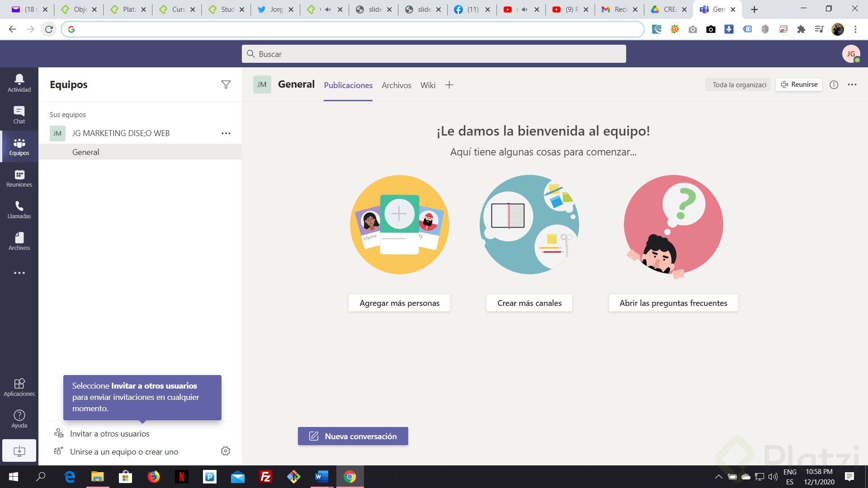Switch to the Wiki tab
This screenshot has height=488, width=868.
pyautogui.click(x=427, y=85)
